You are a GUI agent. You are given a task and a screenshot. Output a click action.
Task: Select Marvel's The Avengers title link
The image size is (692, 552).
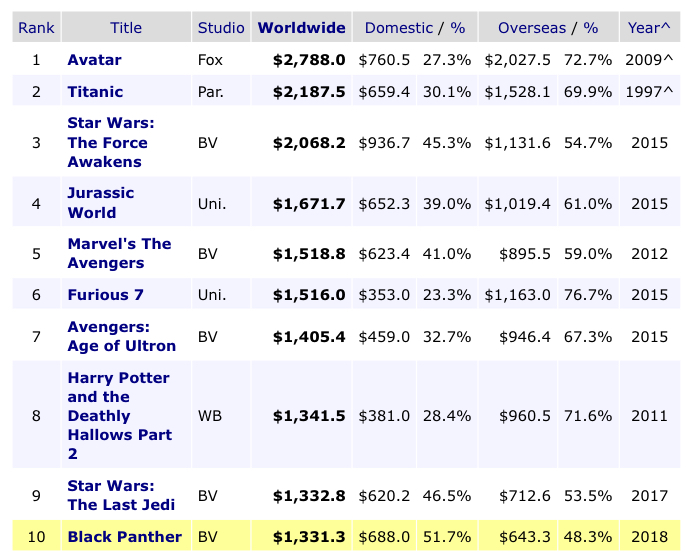pyautogui.click(x=119, y=253)
